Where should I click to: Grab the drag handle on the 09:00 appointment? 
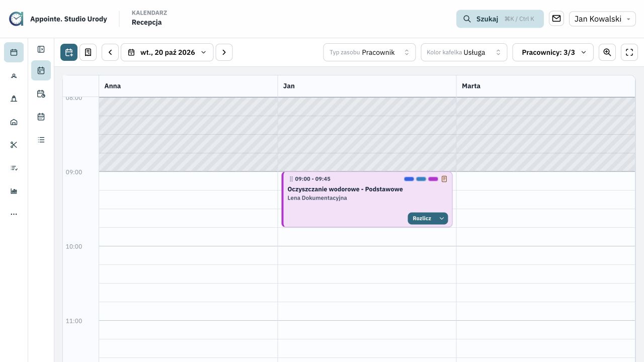(x=291, y=179)
